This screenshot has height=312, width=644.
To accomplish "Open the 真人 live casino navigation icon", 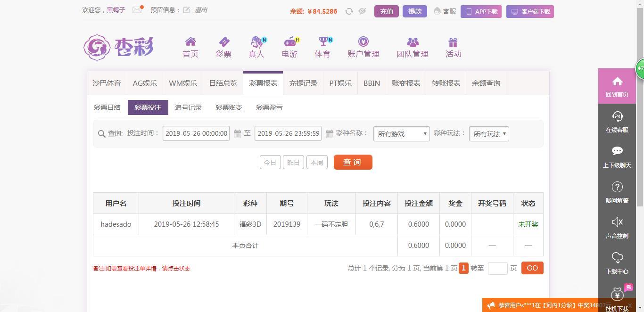I will tap(256, 42).
